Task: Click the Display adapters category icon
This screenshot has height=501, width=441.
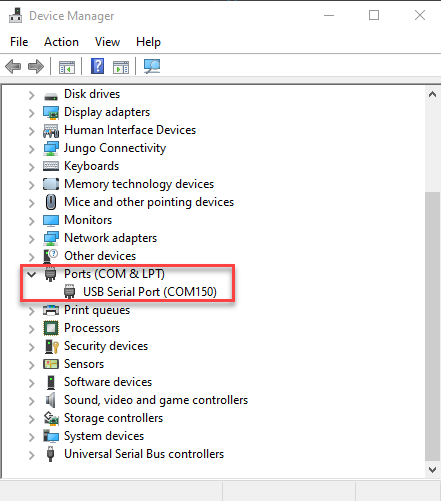Action: click(x=51, y=113)
